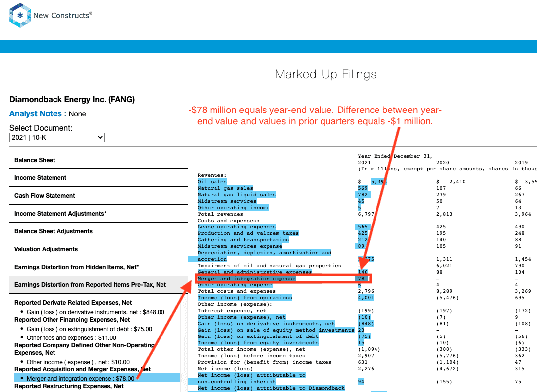Click the highlighted 94 non-controlling interest value

pos(361,382)
